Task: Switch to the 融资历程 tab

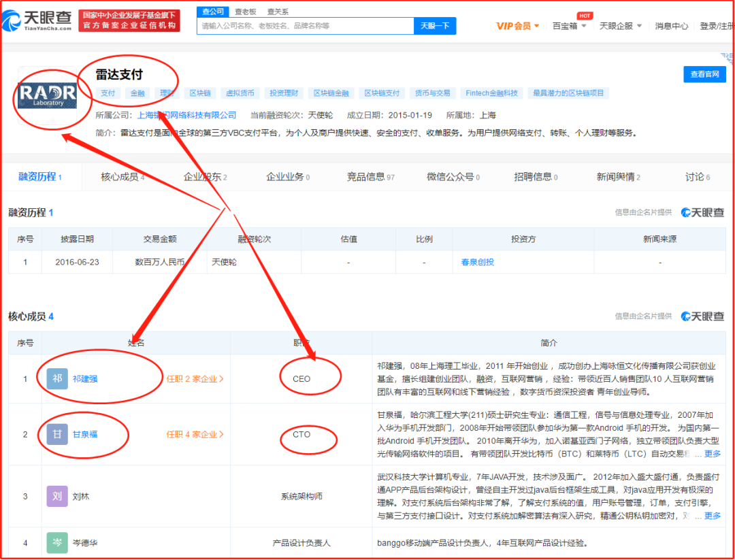Action: [40, 177]
